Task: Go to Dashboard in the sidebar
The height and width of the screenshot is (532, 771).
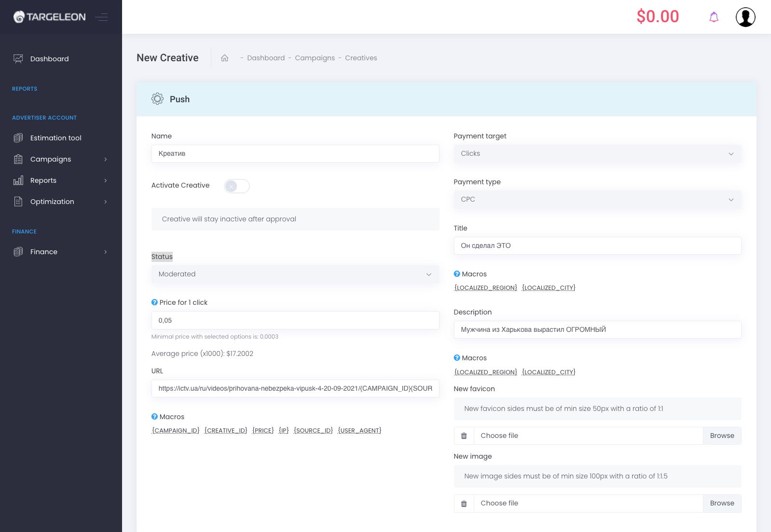Action: pyautogui.click(x=49, y=59)
